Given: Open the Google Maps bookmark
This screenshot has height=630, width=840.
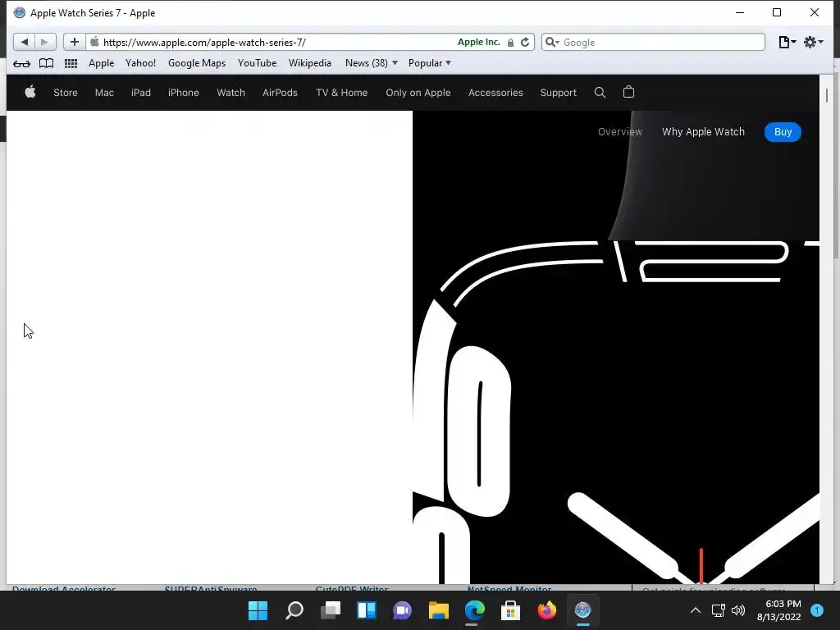Looking at the screenshot, I should (x=197, y=63).
